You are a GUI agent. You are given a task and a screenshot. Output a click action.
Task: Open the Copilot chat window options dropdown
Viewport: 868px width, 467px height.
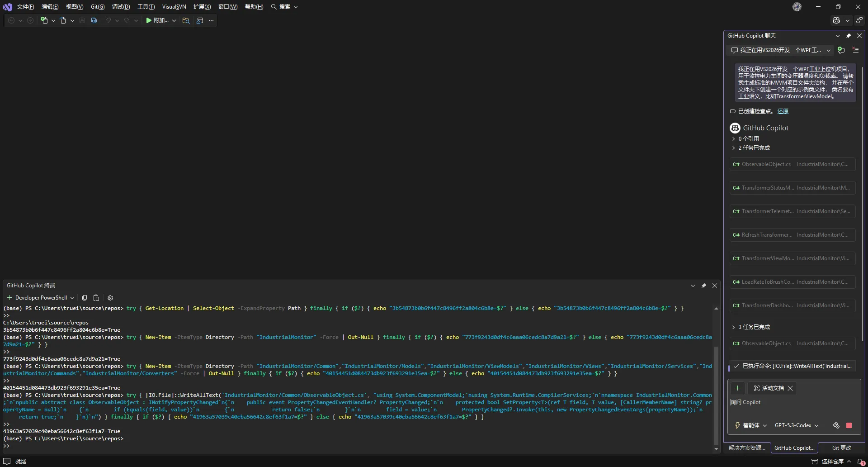(838, 36)
